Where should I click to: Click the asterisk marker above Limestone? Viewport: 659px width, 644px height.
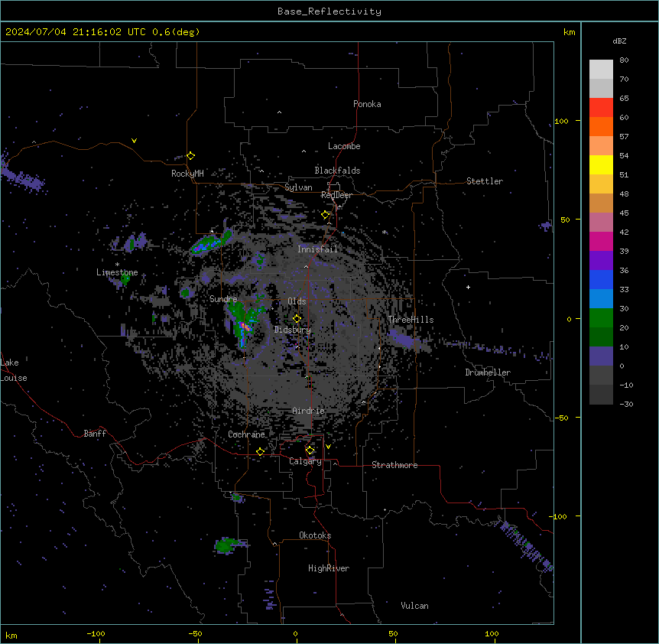pos(117,265)
